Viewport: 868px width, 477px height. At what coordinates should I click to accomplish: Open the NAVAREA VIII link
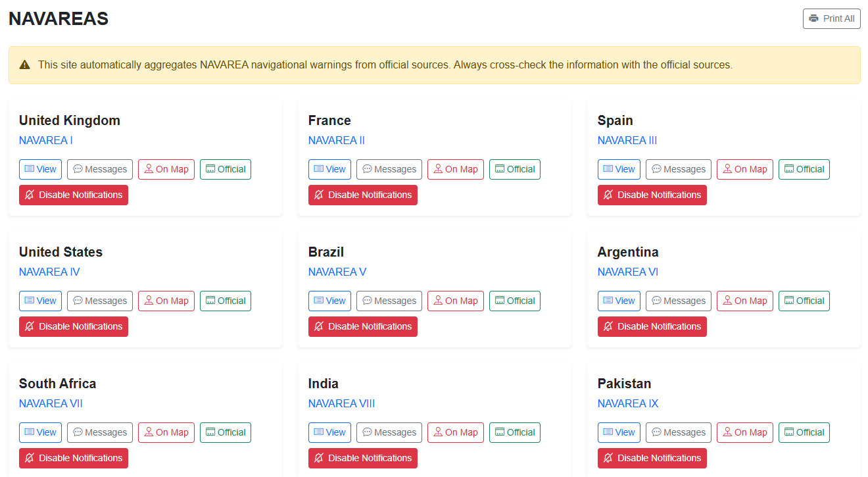pyautogui.click(x=341, y=403)
